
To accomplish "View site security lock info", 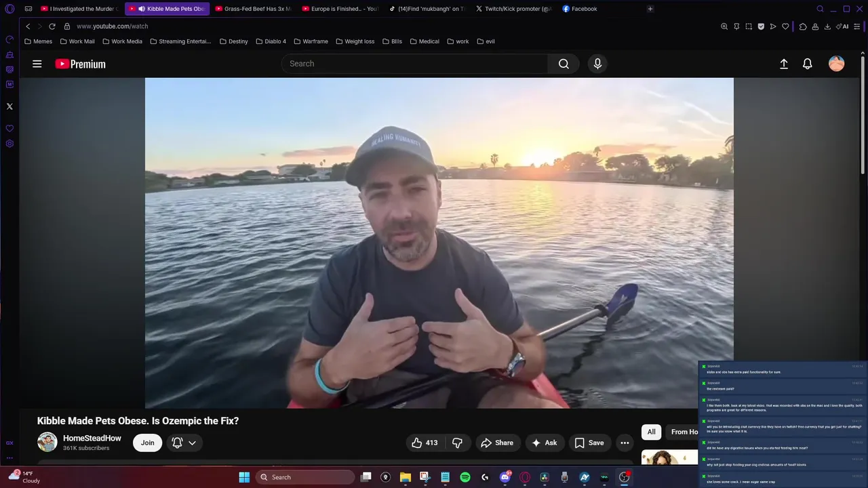I will pos(67,26).
